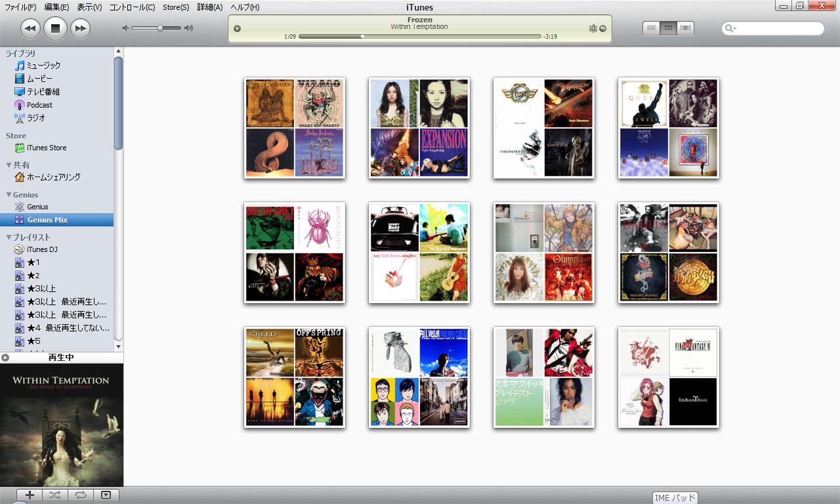
Task: Toggle repeat mode
Action: click(81, 495)
